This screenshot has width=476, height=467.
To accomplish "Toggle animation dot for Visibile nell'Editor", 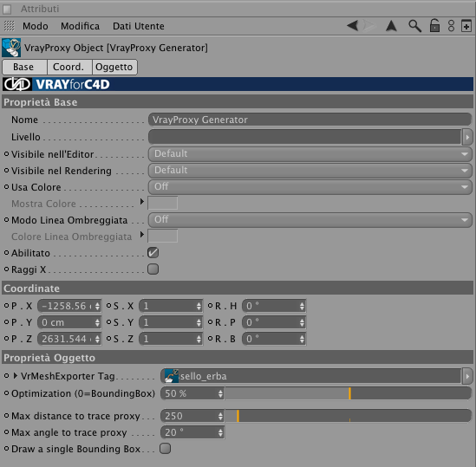I will pos(6,154).
